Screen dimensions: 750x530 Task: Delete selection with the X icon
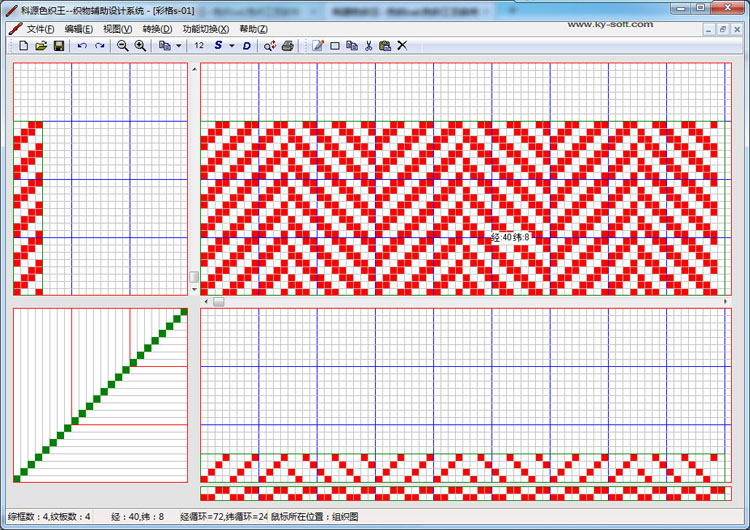pyautogui.click(x=402, y=45)
